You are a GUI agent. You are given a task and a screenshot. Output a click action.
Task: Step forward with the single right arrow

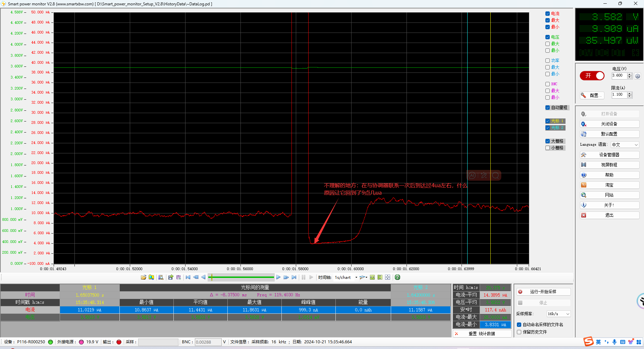point(278,277)
